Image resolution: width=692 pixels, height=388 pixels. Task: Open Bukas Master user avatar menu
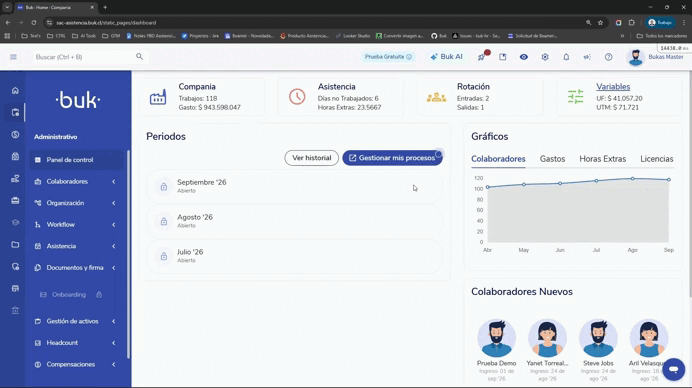(636, 57)
